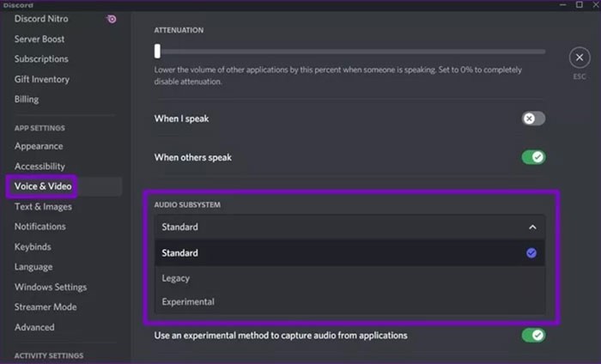
Task: Disable the 'When others speak' switch
Action: pyautogui.click(x=533, y=157)
